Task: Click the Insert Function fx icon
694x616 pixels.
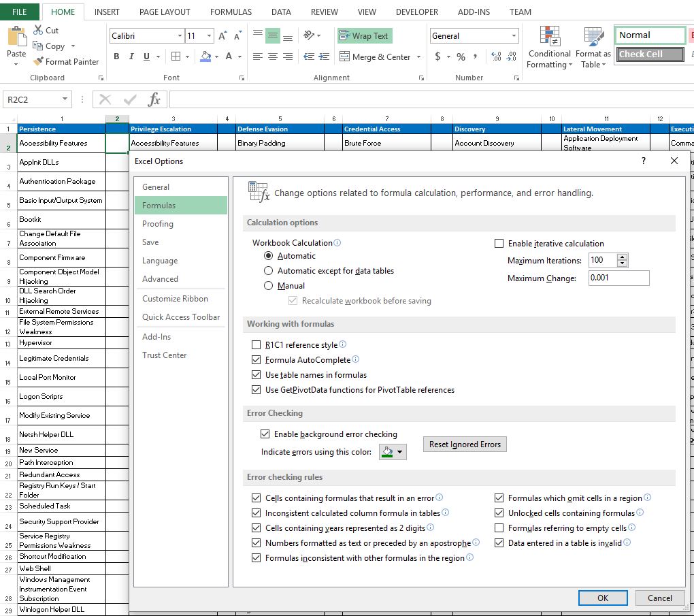Action: 154,99
